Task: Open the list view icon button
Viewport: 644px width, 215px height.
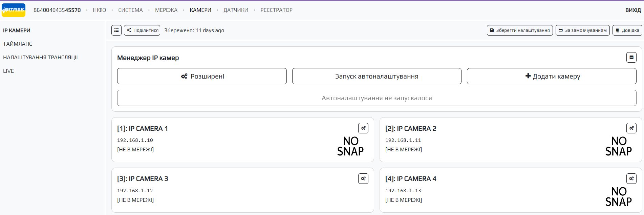Action: pos(116,30)
